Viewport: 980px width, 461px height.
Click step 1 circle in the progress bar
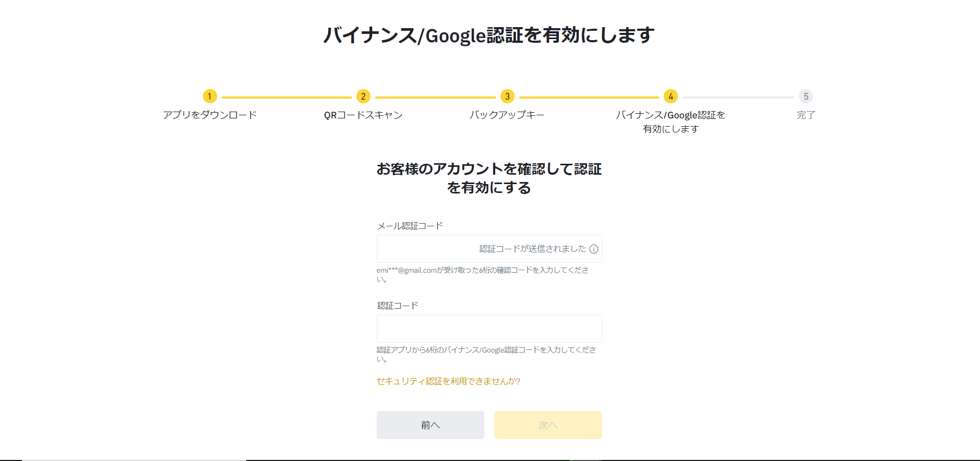point(210,96)
